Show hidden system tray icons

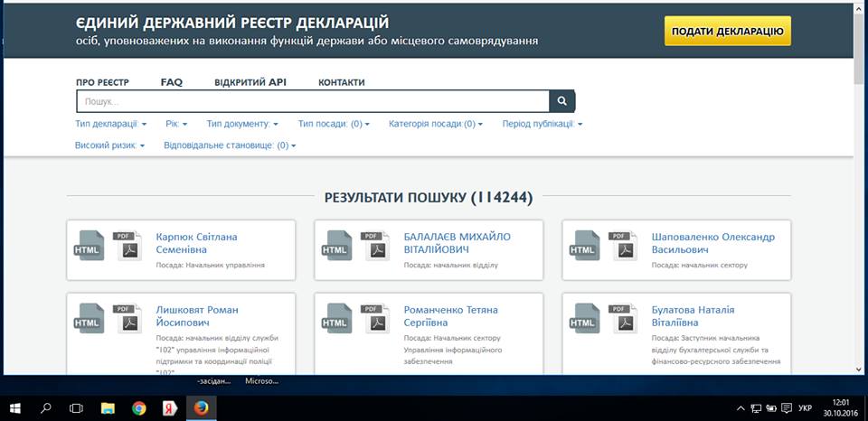tap(741, 409)
